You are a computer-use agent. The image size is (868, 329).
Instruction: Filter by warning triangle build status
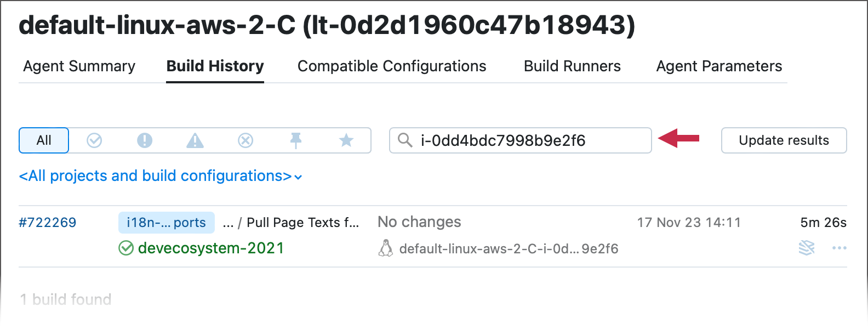click(x=195, y=140)
